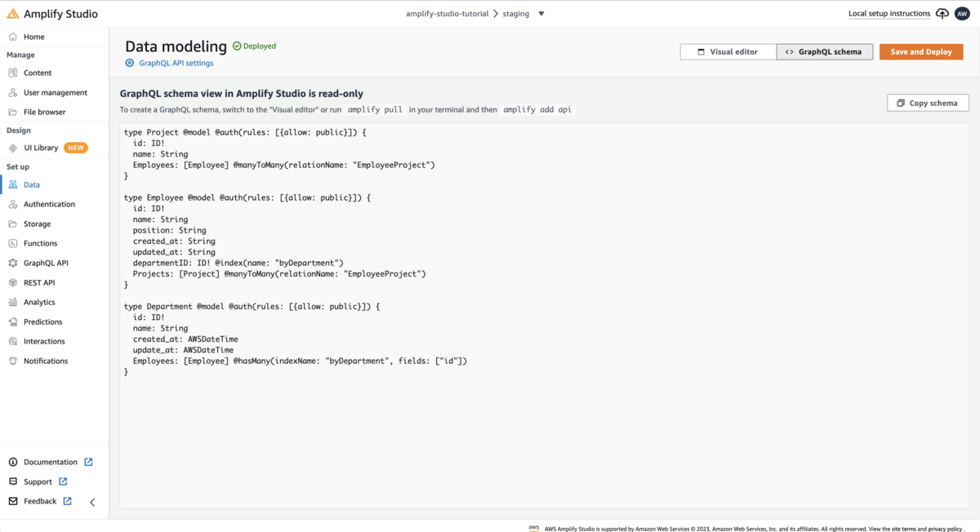This screenshot has height=532, width=980.
Task: Click Save and Deploy button
Action: [921, 51]
